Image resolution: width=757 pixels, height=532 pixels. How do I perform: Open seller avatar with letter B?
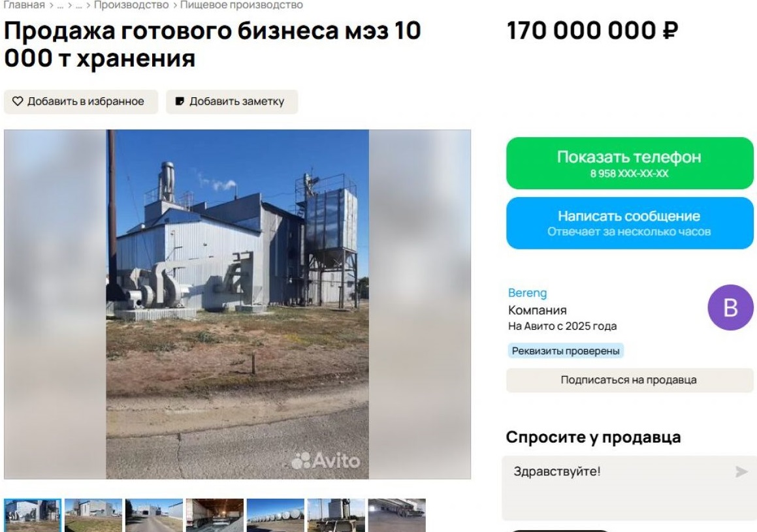pos(730,307)
